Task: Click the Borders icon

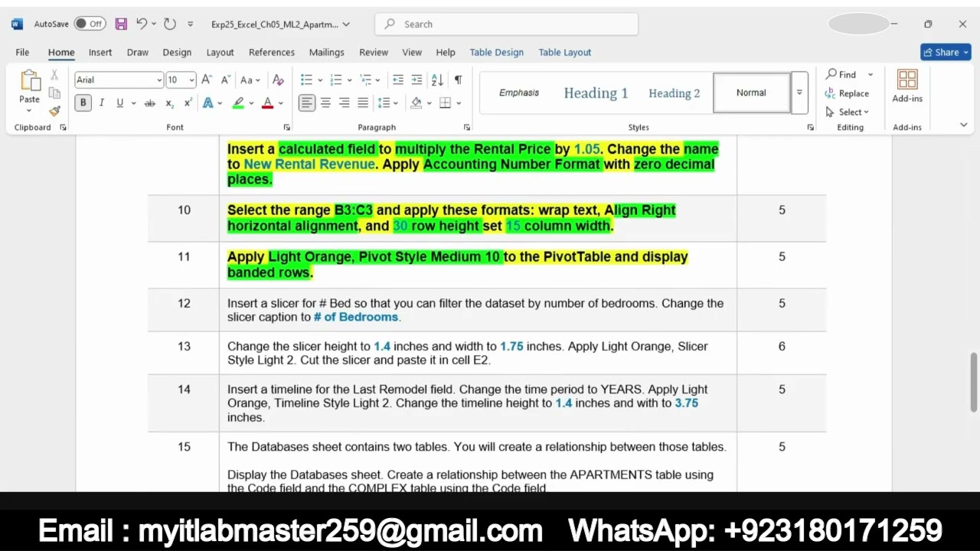Action: pyautogui.click(x=445, y=103)
